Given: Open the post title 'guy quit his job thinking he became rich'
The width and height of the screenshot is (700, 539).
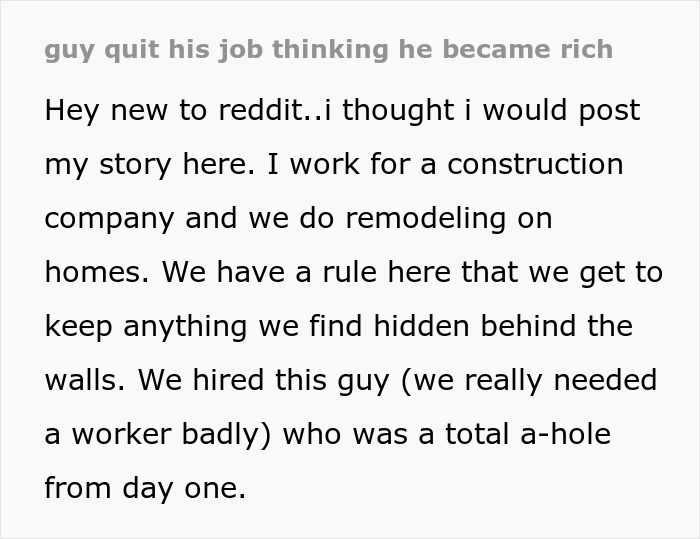Looking at the screenshot, I should 329,50.
